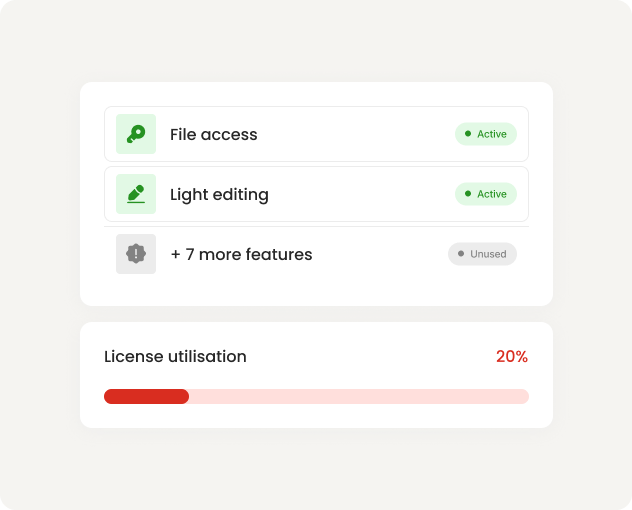This screenshot has width=632, height=510.
Task: Select the File access Active status badge
Action: (486, 134)
